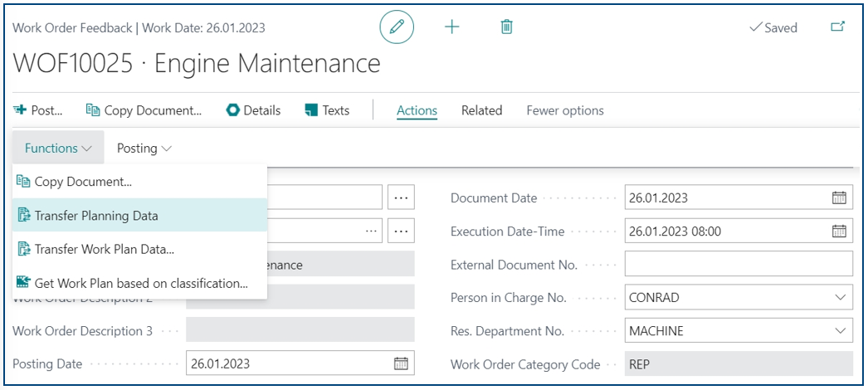This screenshot has height=390, width=868.
Task: Open the Posting Date calendar icon
Action: [x=401, y=363]
